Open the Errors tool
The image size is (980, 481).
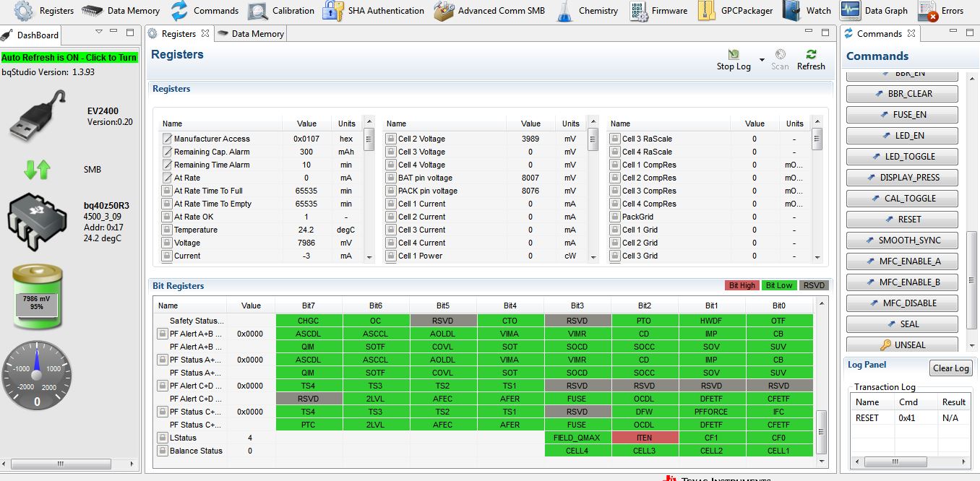(940, 11)
